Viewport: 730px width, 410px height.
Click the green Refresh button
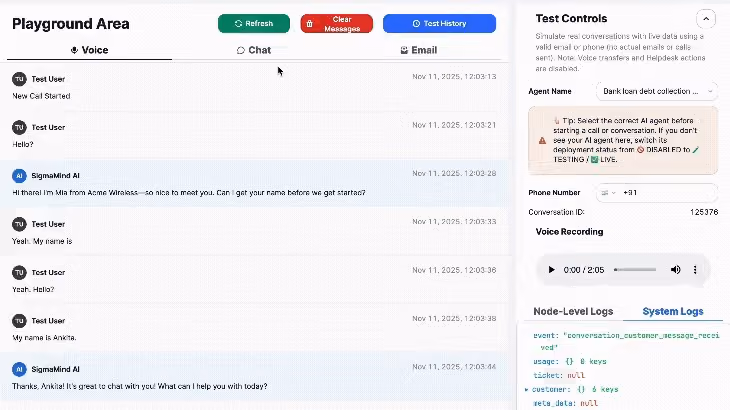point(254,23)
